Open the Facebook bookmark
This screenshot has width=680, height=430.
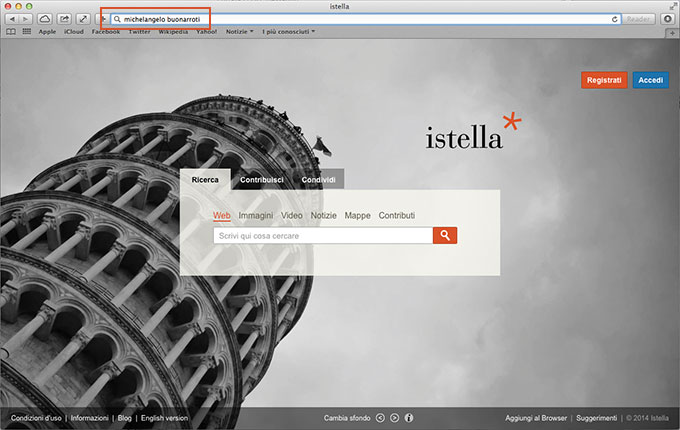tap(105, 32)
